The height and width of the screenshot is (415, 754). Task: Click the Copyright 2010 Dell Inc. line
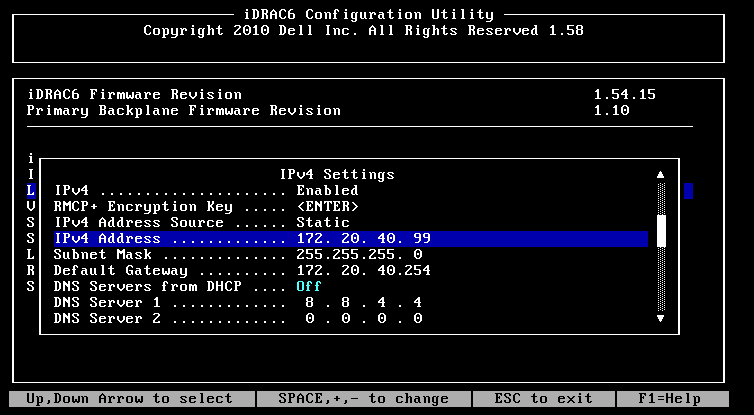364,31
